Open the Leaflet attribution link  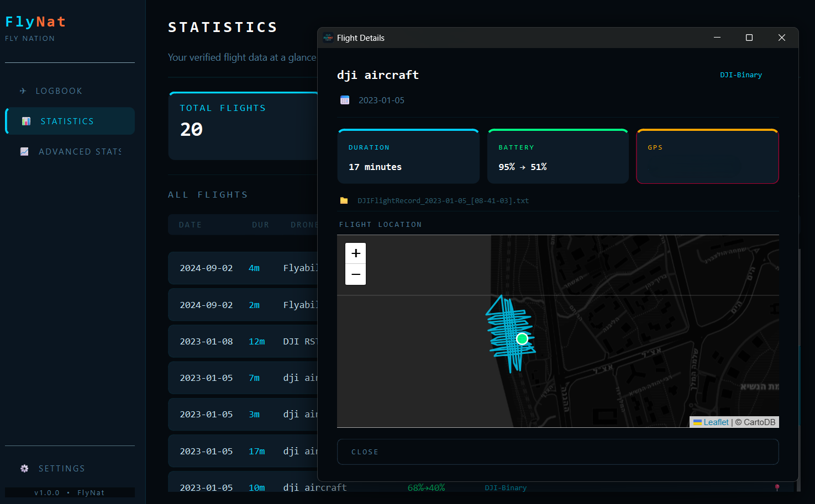coord(716,422)
